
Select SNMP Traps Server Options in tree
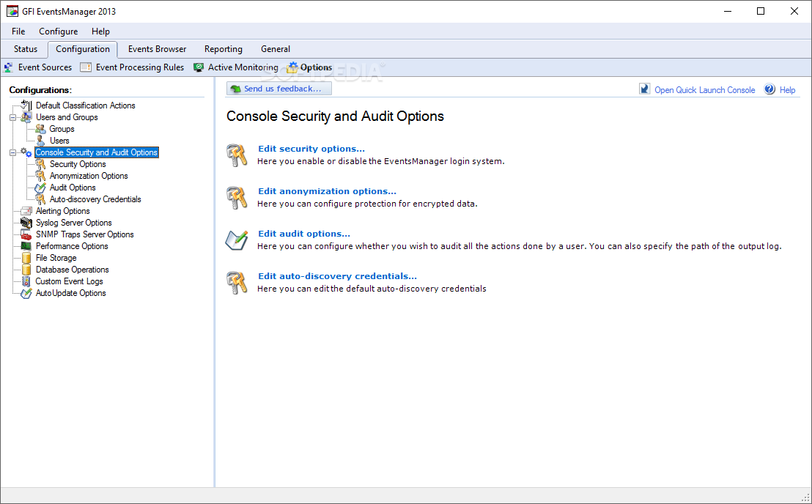coord(84,235)
